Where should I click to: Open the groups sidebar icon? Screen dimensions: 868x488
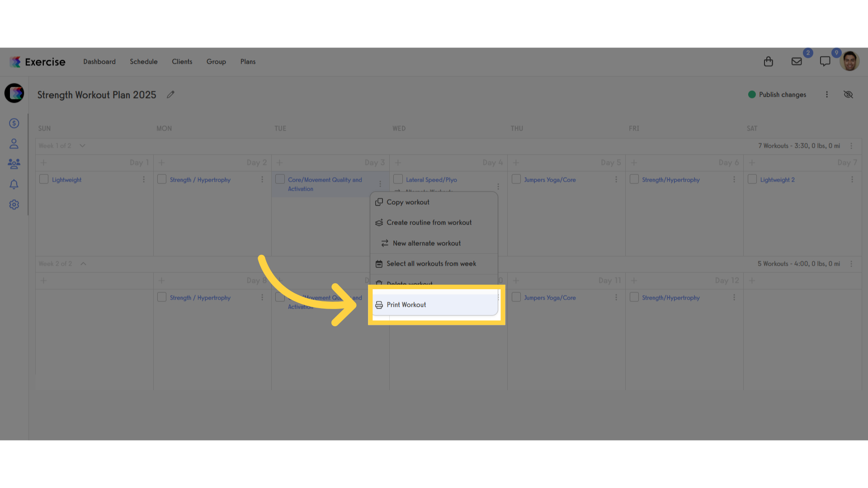tap(14, 164)
